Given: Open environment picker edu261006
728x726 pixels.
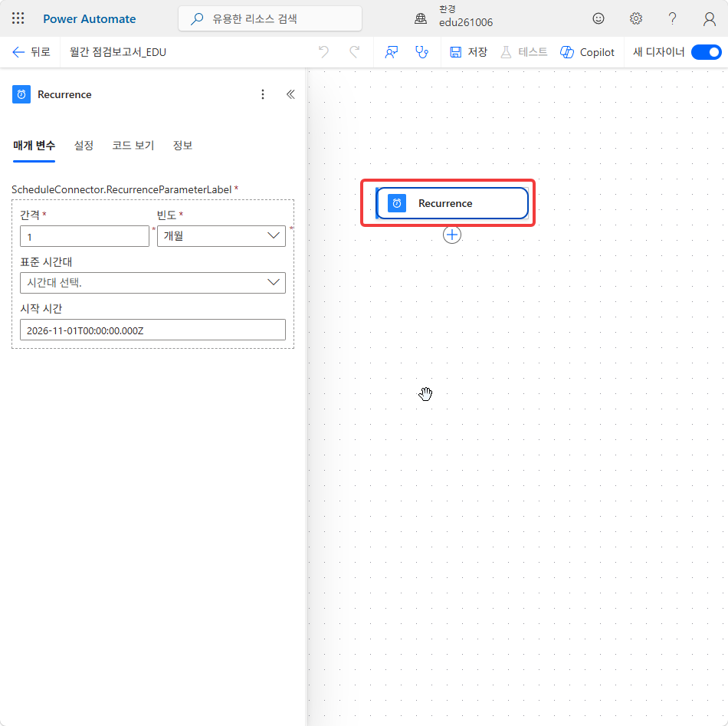Looking at the screenshot, I should (454, 16).
